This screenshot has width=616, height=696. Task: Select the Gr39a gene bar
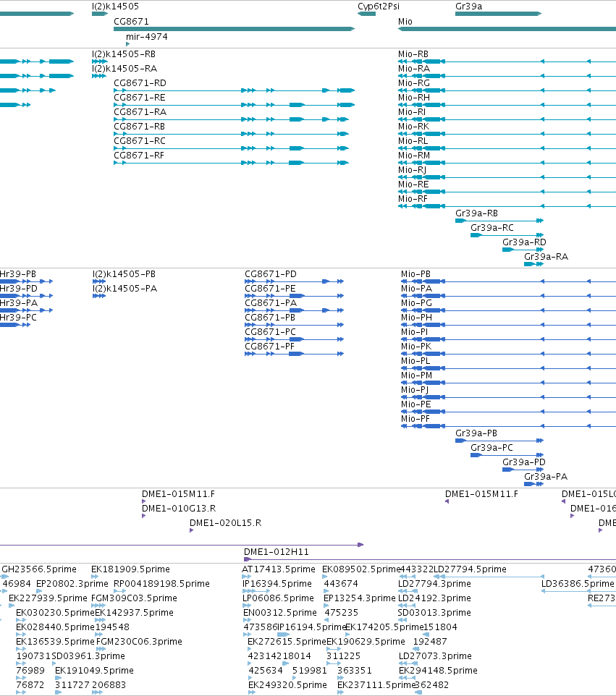498,14
